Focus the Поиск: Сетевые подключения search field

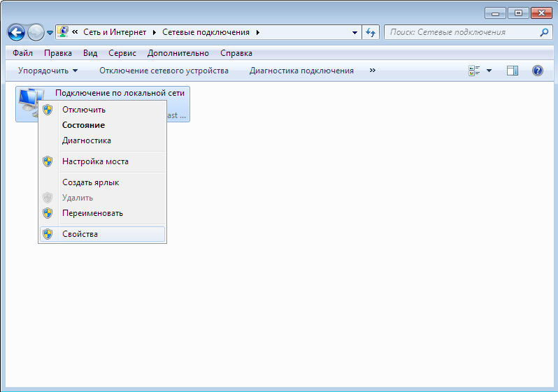pos(464,32)
